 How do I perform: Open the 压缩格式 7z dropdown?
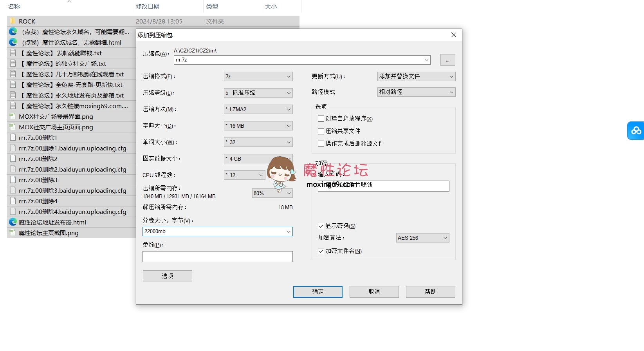258,76
